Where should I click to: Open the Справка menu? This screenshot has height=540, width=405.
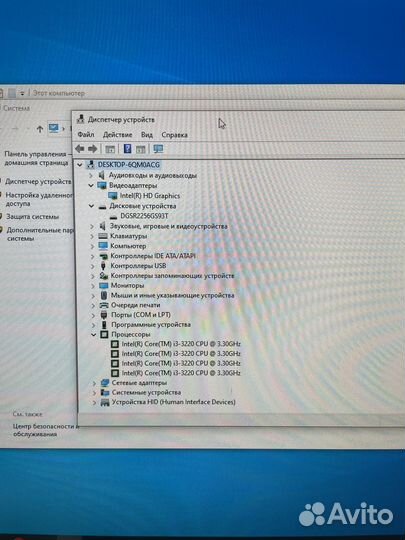click(x=174, y=135)
